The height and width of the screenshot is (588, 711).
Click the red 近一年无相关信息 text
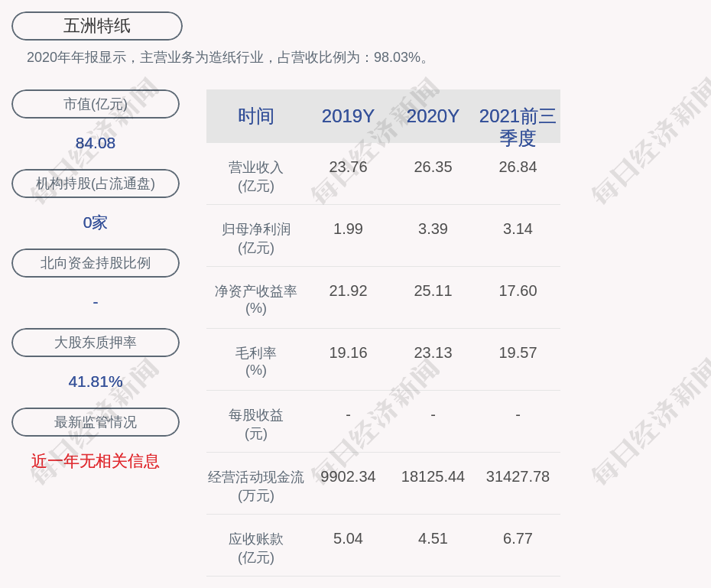click(x=96, y=461)
